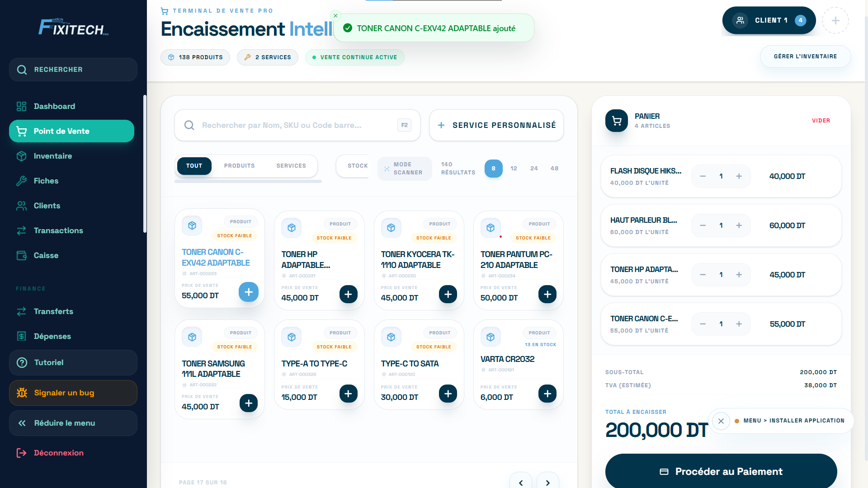Go to the next products page with the chevron
This screenshot has height=488, width=868.
pos(547,482)
